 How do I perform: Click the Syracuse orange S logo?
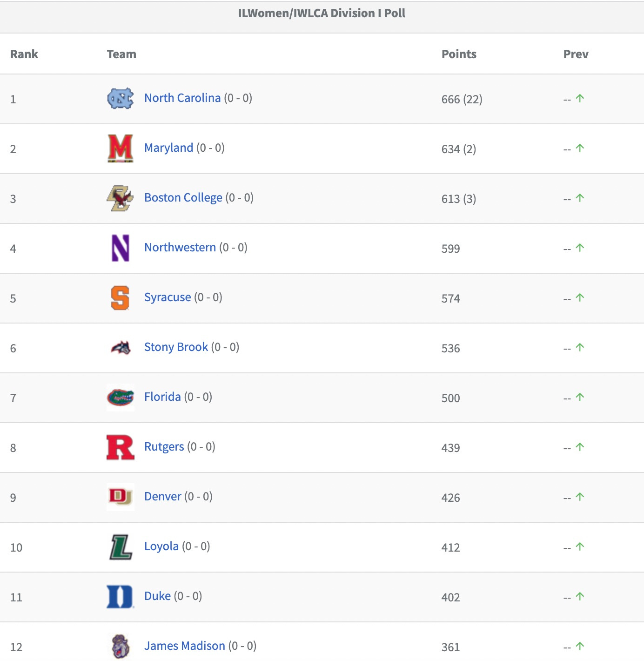(121, 298)
